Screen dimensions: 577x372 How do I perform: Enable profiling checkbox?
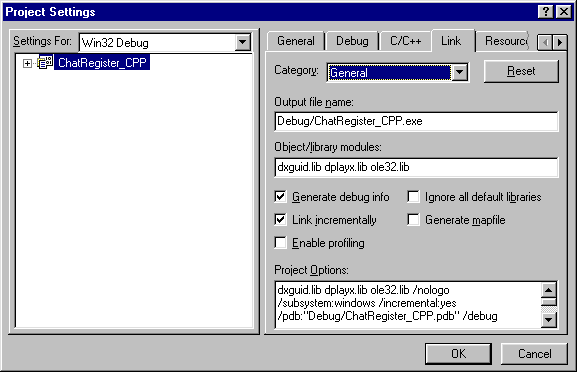(280, 243)
